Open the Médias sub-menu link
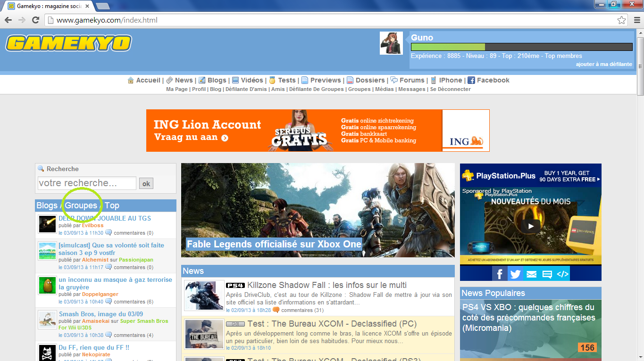The height and width of the screenshot is (361, 644). [385, 89]
